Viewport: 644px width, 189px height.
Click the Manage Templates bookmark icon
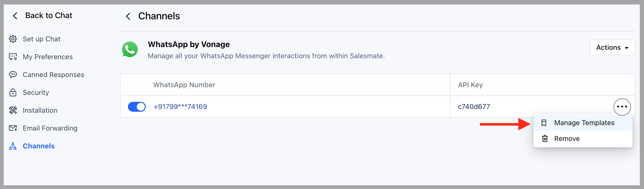[544, 123]
